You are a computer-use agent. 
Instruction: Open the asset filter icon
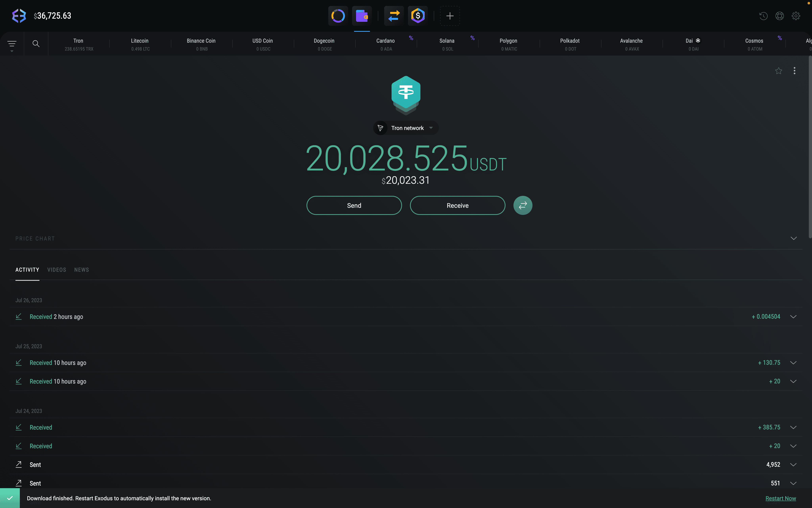(12, 44)
